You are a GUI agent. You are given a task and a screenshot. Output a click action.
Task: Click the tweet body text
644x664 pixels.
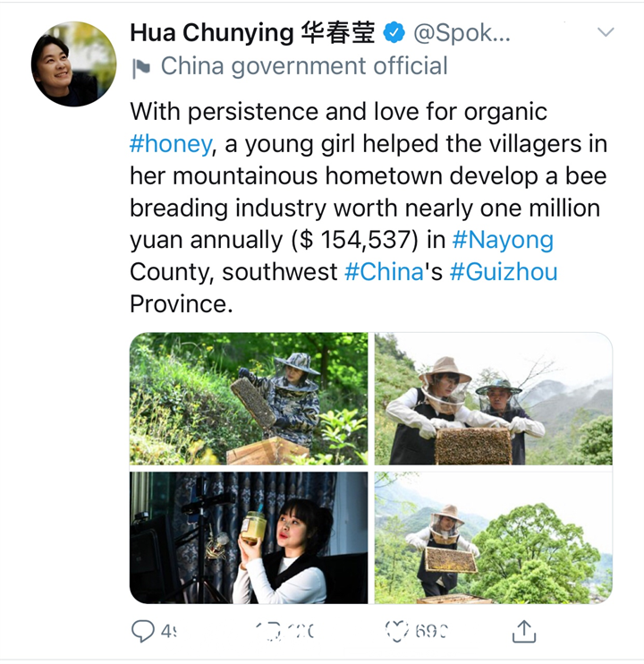369,208
